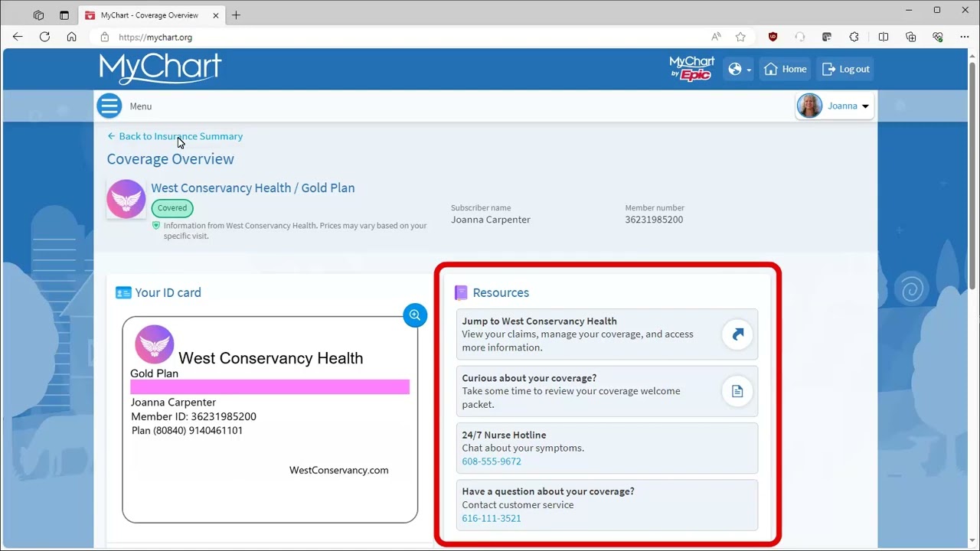Add page to favorites star
The image size is (980, 551).
740,37
